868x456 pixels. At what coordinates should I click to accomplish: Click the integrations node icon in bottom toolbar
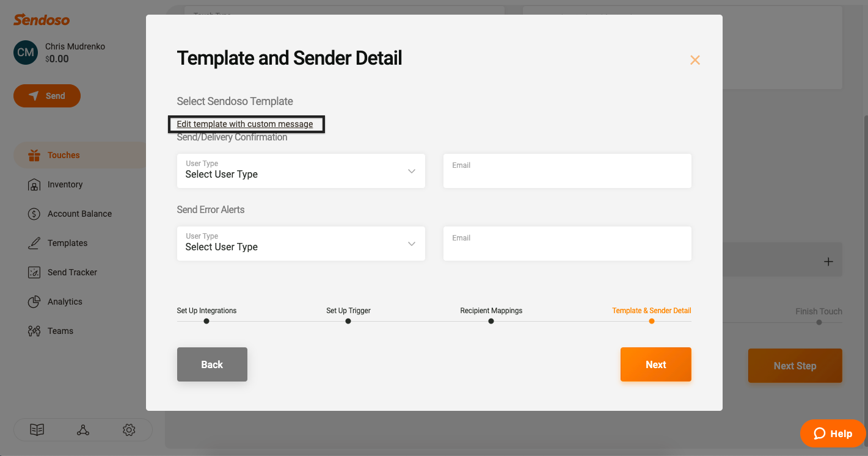tap(83, 430)
